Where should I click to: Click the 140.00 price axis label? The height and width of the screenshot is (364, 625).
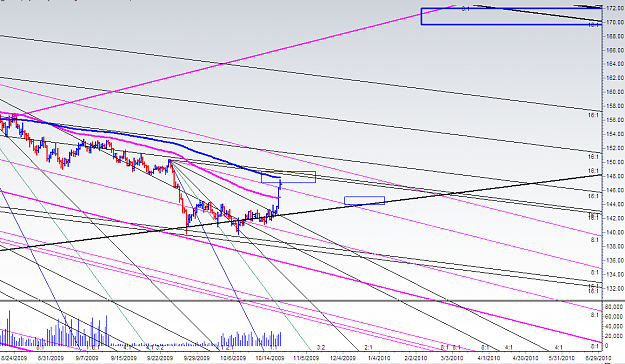pos(615,232)
